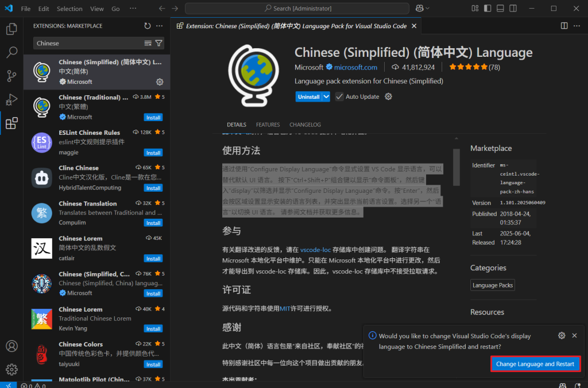Click the Language Packs category tag
Screen dimensions: 588x388
492,285
